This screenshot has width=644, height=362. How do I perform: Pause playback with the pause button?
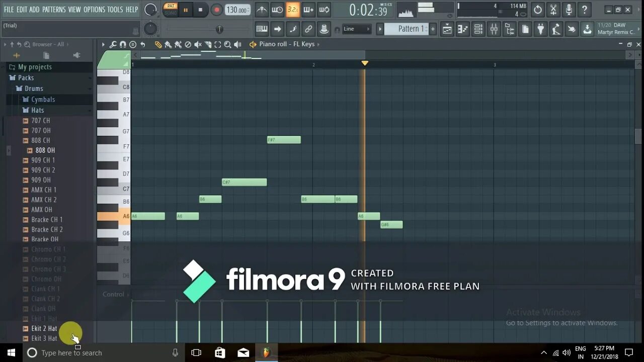coord(185,10)
